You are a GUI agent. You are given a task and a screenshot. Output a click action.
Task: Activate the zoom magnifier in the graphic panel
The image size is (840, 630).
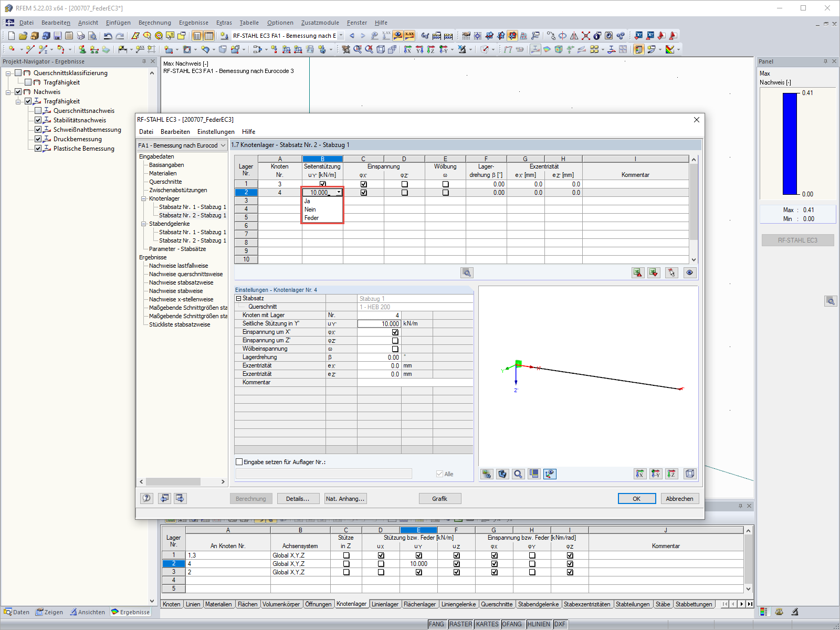point(518,474)
